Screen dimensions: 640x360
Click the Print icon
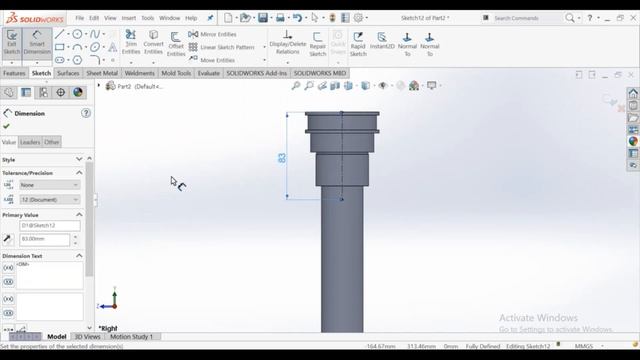(280, 18)
